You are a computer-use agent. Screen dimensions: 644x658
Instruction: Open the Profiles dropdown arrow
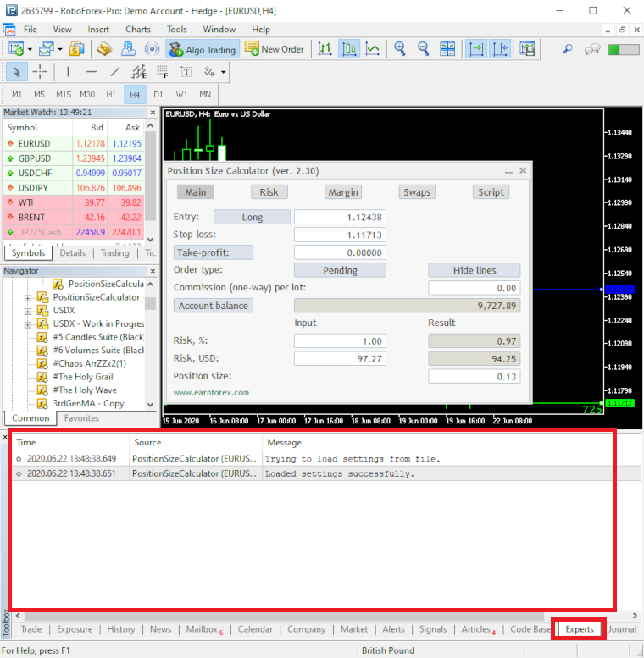[x=60, y=49]
